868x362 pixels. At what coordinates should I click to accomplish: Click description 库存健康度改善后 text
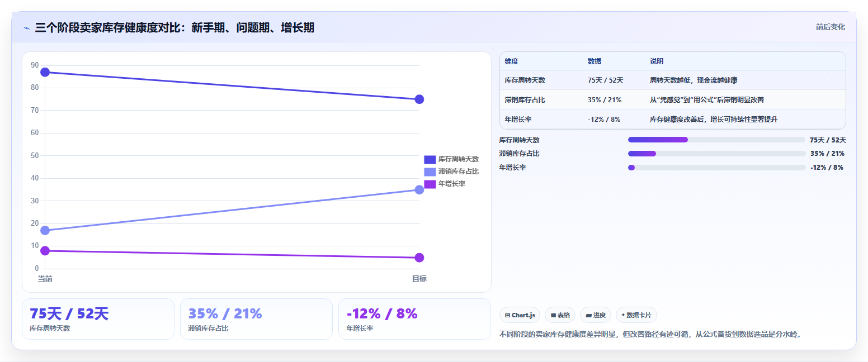[x=714, y=120]
